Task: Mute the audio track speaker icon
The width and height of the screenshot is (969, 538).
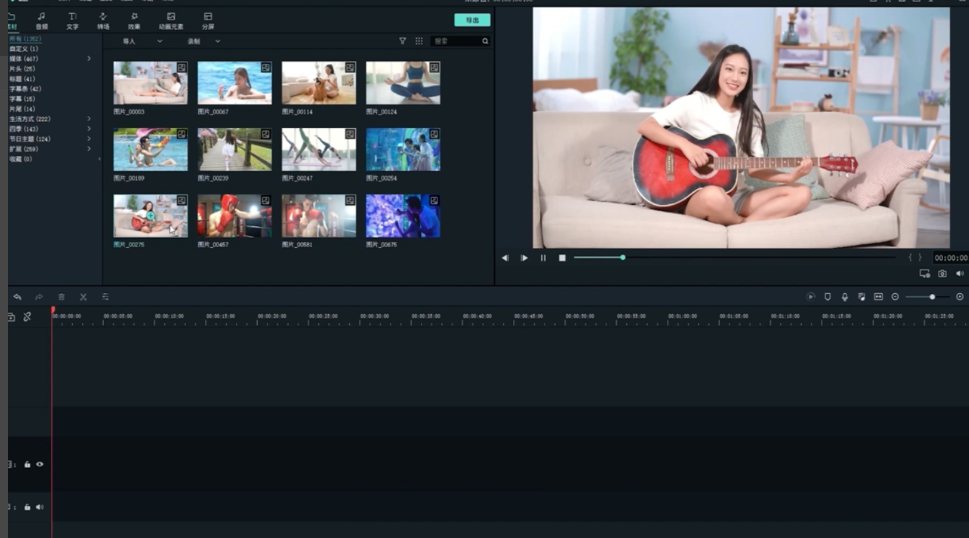Action: (x=40, y=507)
